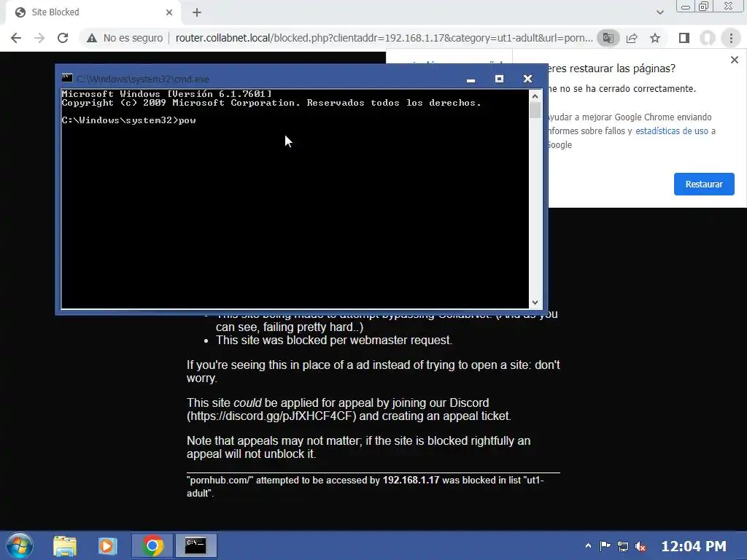Open Chrome's side panel
This screenshot has width=747, height=560.
[684, 38]
